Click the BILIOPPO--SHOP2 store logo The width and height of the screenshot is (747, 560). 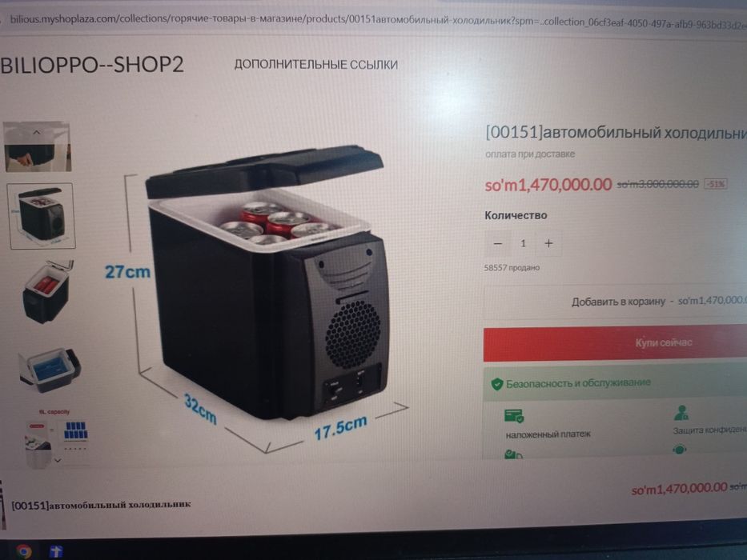[x=92, y=65]
